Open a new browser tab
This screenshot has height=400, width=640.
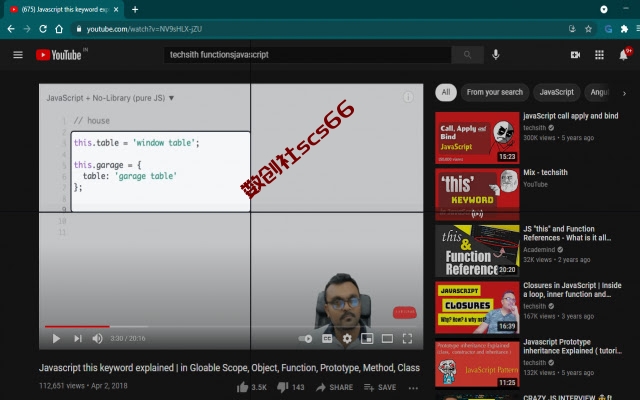(x=135, y=9)
